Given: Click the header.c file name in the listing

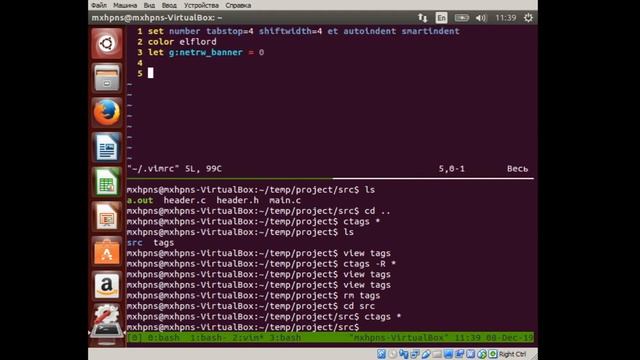Looking at the screenshot, I should [x=184, y=200].
